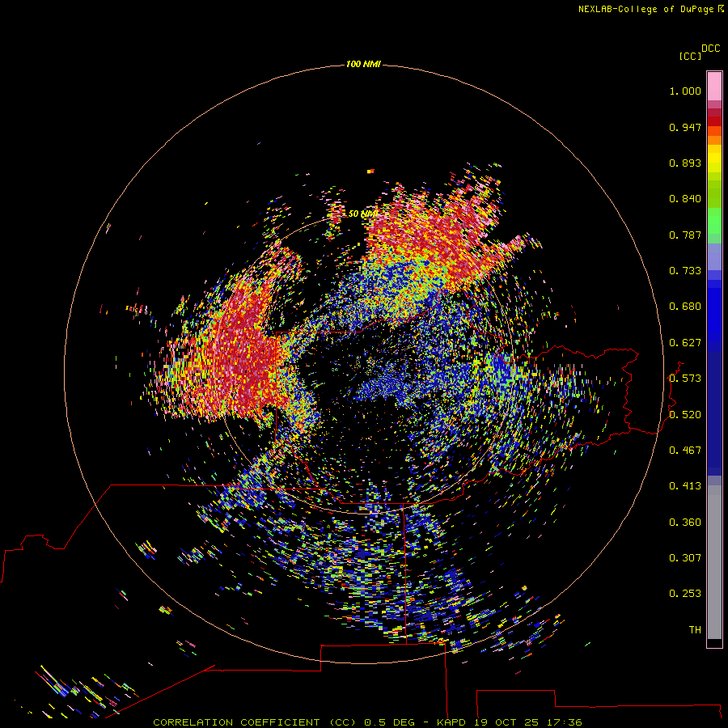The image size is (728, 728).
Task: Click the 0.680 scale value
Action: (685, 307)
